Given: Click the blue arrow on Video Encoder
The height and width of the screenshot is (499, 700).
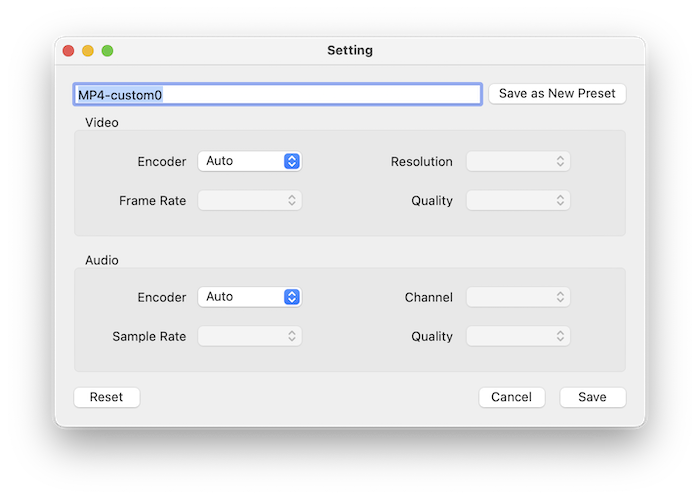Looking at the screenshot, I should [x=292, y=161].
